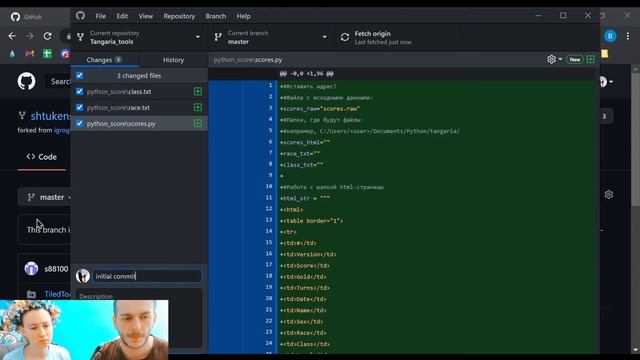Click the added-file icon next to class.txt
The image size is (640, 360).
[x=198, y=91]
